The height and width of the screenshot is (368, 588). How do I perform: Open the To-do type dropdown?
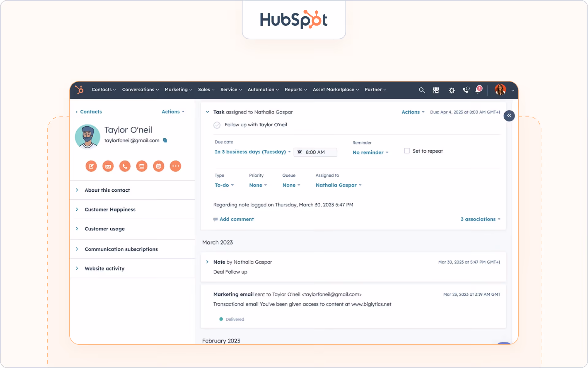coord(224,185)
